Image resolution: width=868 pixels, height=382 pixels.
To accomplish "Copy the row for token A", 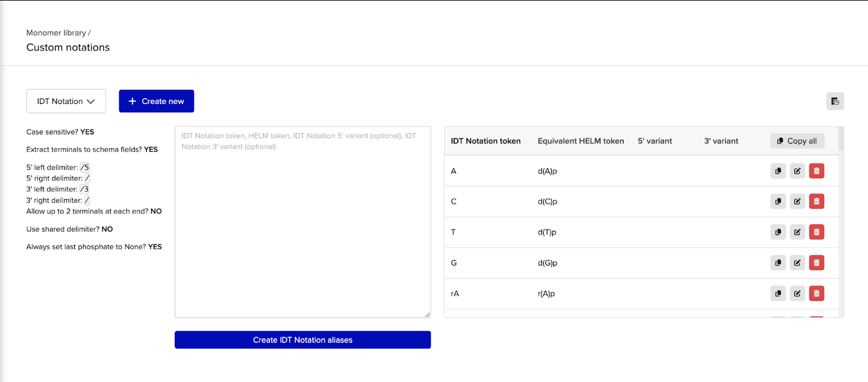I will tap(778, 171).
